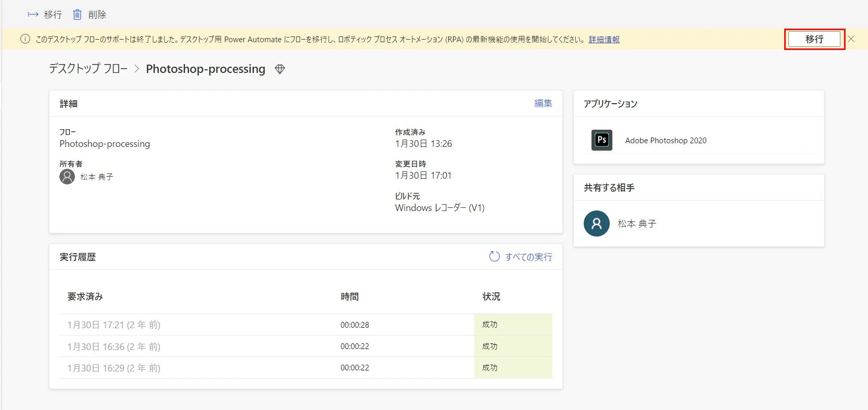Click the 作成済み date 1月30日 13:26

[x=423, y=144]
